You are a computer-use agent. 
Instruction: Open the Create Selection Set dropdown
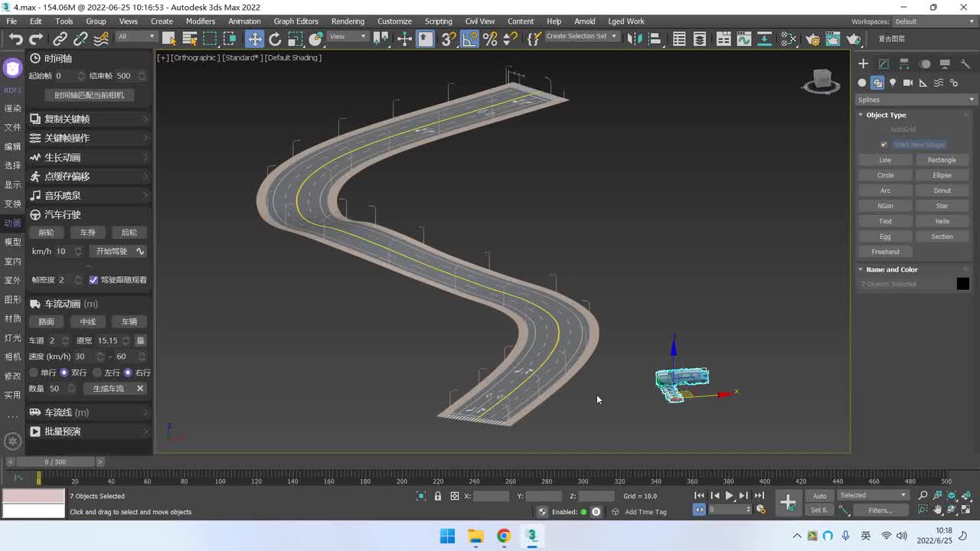click(581, 37)
